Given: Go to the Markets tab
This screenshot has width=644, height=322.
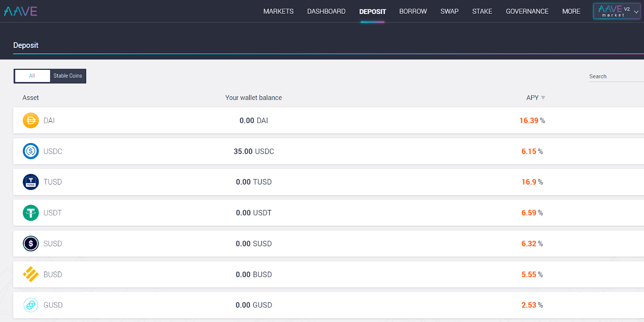Looking at the screenshot, I should pos(278,11).
